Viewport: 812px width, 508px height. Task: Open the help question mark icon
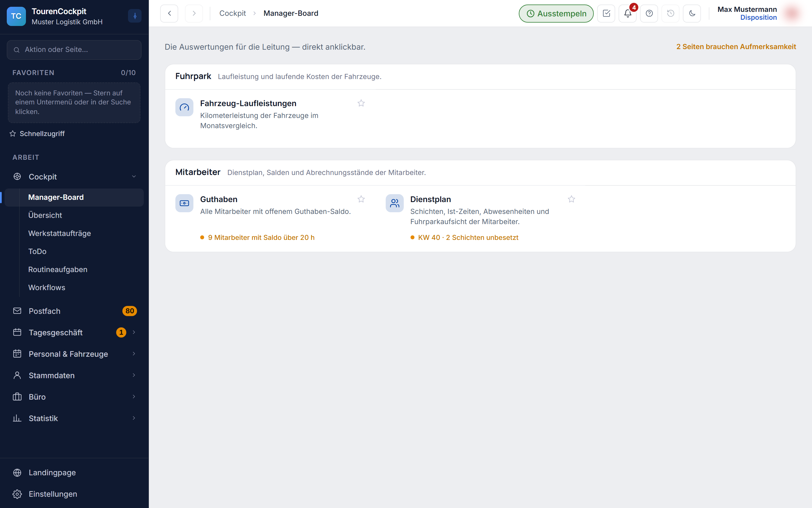pyautogui.click(x=649, y=14)
